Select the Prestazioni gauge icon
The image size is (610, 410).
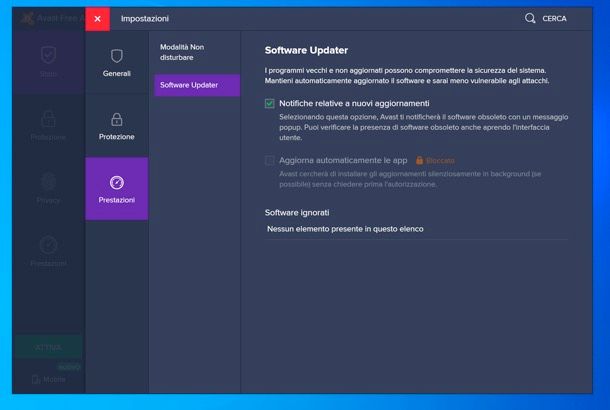pos(117,182)
